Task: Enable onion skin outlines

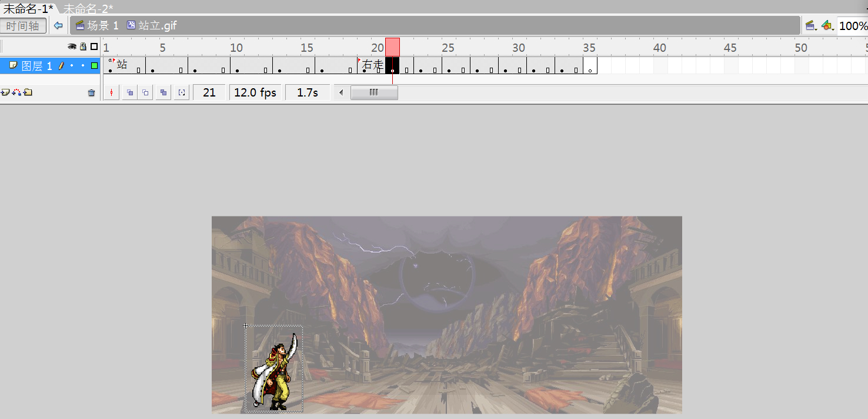Action: (x=145, y=92)
